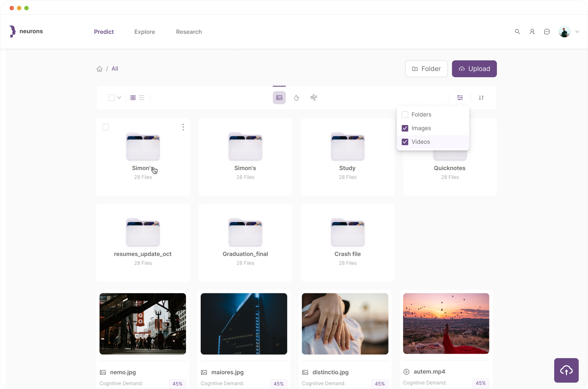Open the nemo.jpg street thumbnail

[x=143, y=324]
